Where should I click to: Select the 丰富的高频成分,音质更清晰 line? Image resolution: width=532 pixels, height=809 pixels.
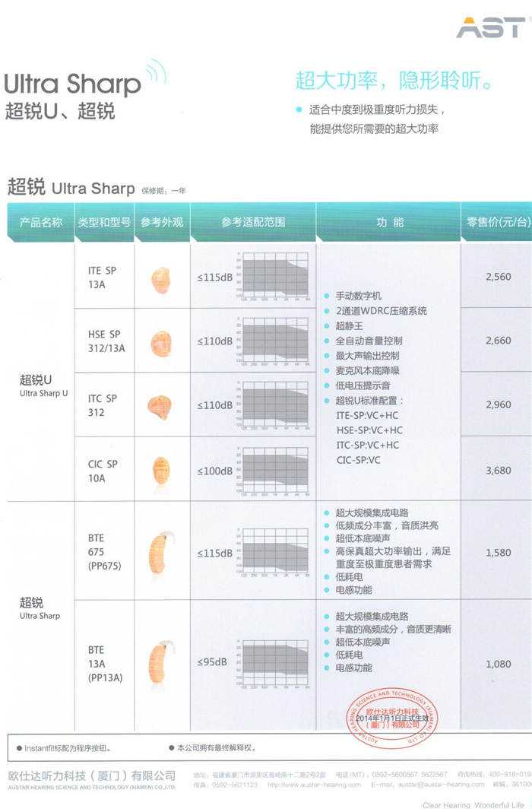tap(393, 629)
